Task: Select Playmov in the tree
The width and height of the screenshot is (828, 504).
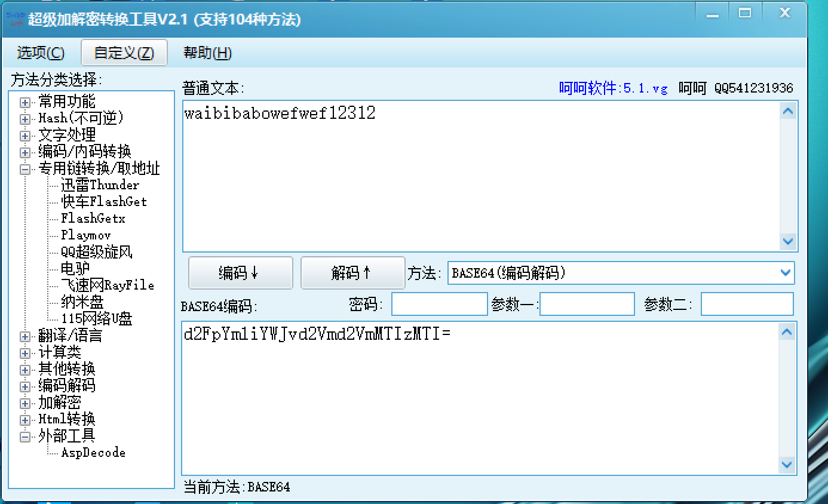Action: [86, 235]
